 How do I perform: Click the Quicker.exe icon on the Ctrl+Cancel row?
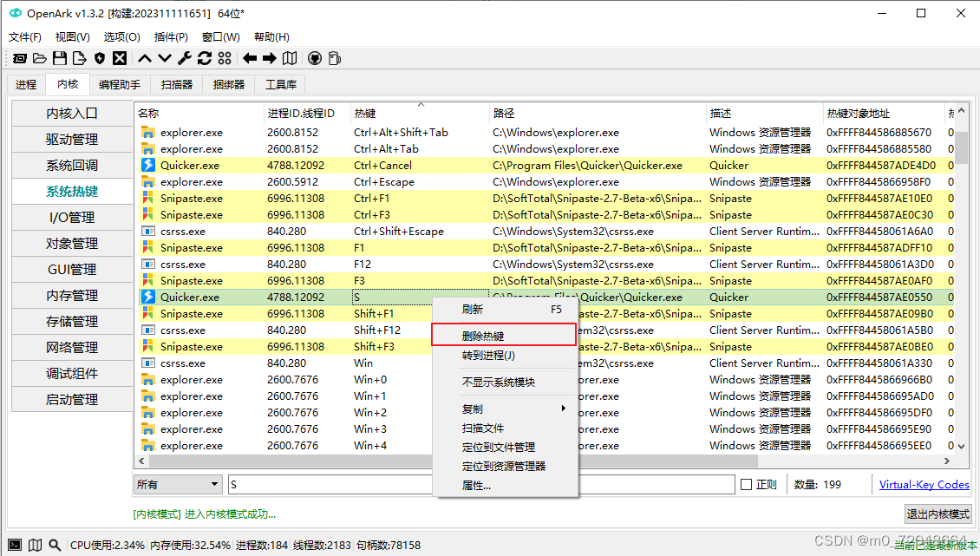(148, 165)
